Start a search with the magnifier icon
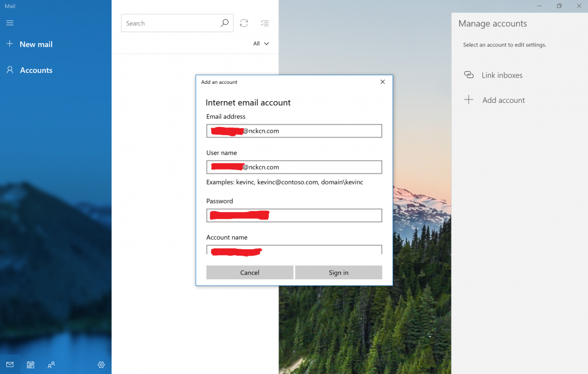 pos(224,23)
